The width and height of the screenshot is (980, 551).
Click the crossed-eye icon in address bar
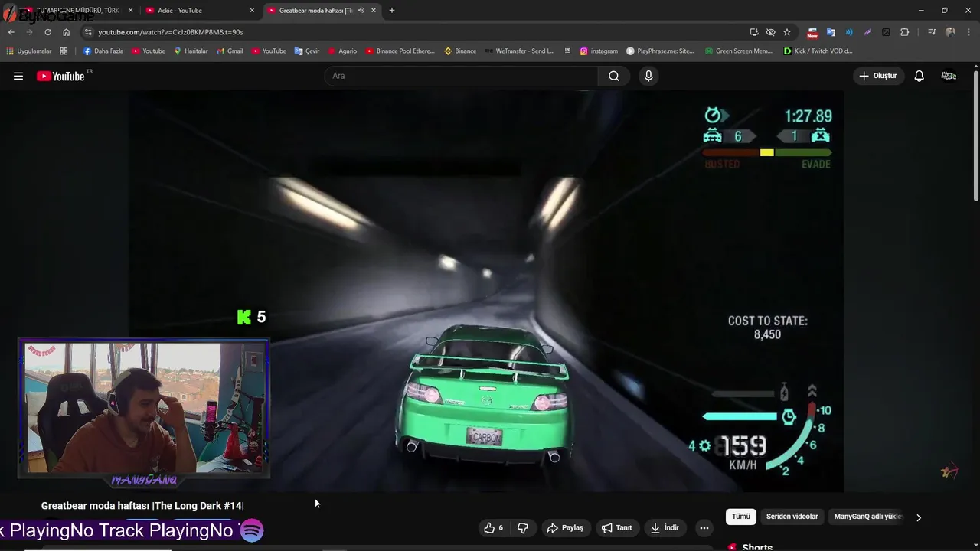pos(770,32)
